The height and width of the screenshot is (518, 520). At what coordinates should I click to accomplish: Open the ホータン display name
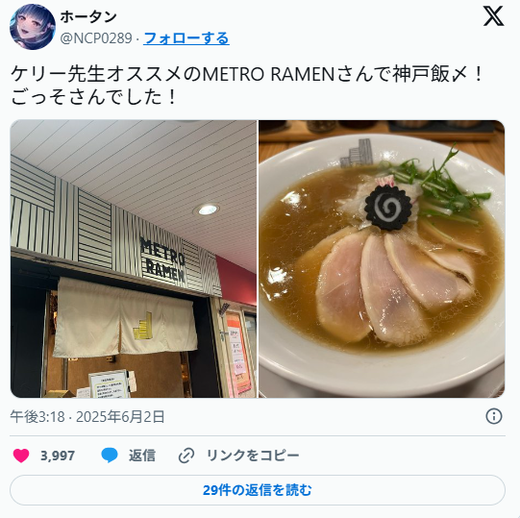point(88,17)
